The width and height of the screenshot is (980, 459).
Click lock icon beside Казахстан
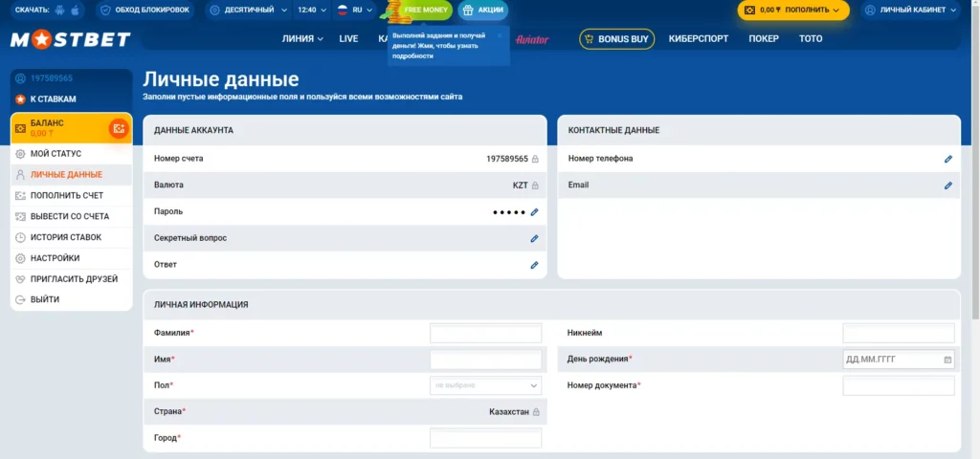click(x=536, y=412)
